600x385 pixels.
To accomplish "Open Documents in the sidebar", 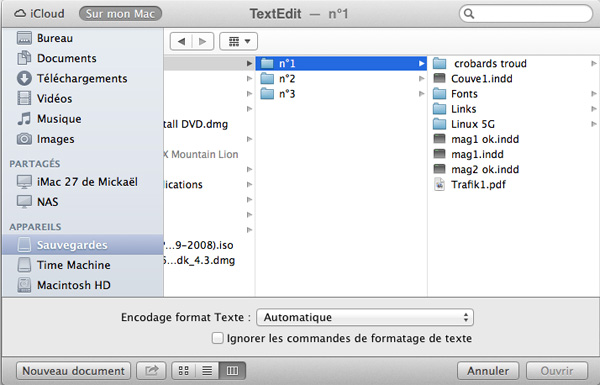I will (82, 58).
